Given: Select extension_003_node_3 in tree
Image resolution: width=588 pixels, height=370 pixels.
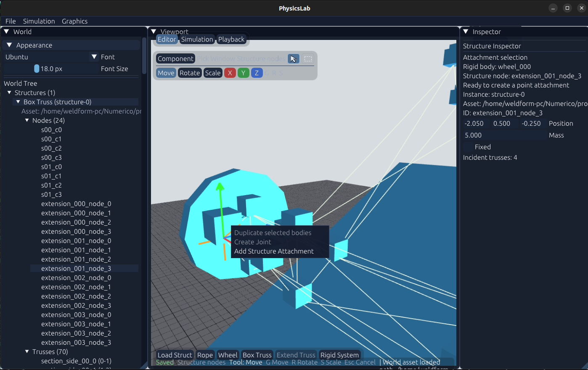Looking at the screenshot, I should pos(76,342).
